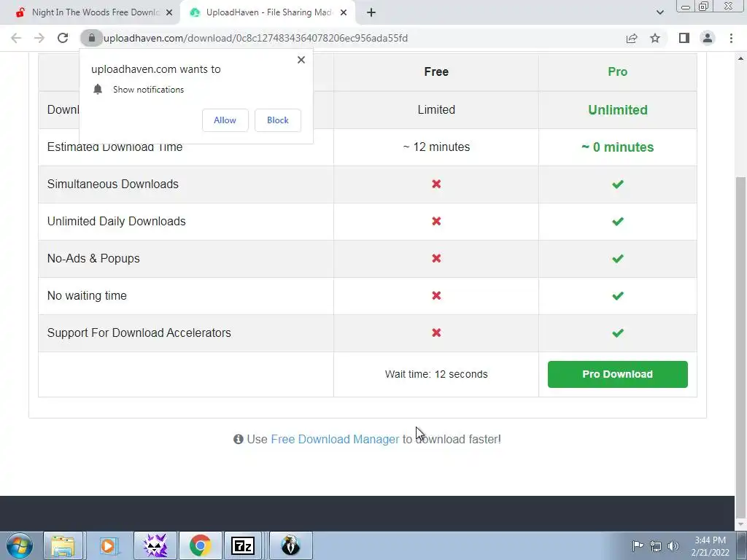Open 7-Zip from the taskbar
Viewport: 747px width, 560px height.
243,545
